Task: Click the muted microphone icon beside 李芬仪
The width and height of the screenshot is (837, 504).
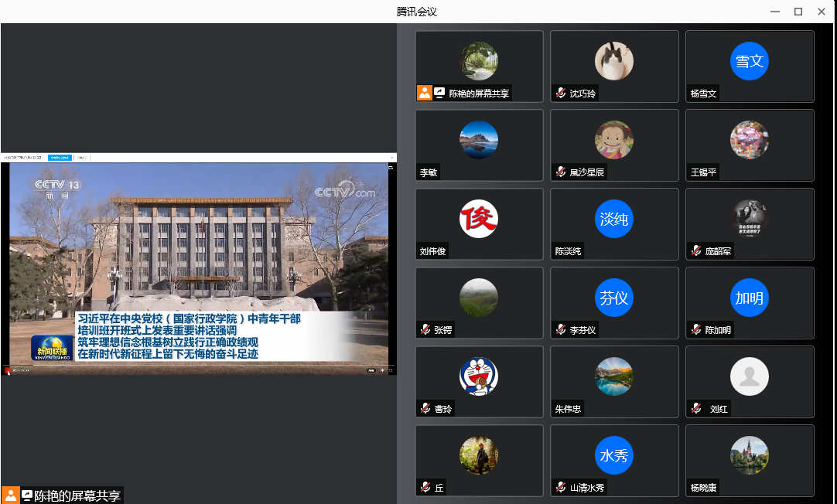Action: (561, 329)
